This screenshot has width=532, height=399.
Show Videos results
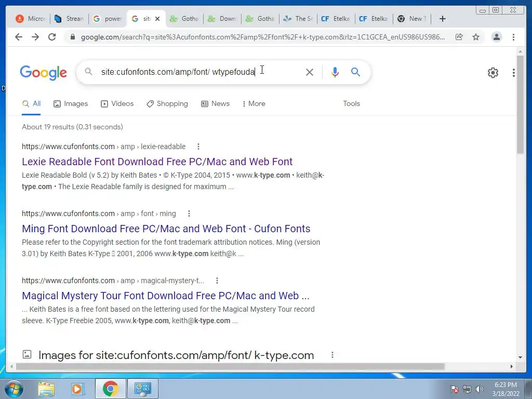(x=117, y=104)
